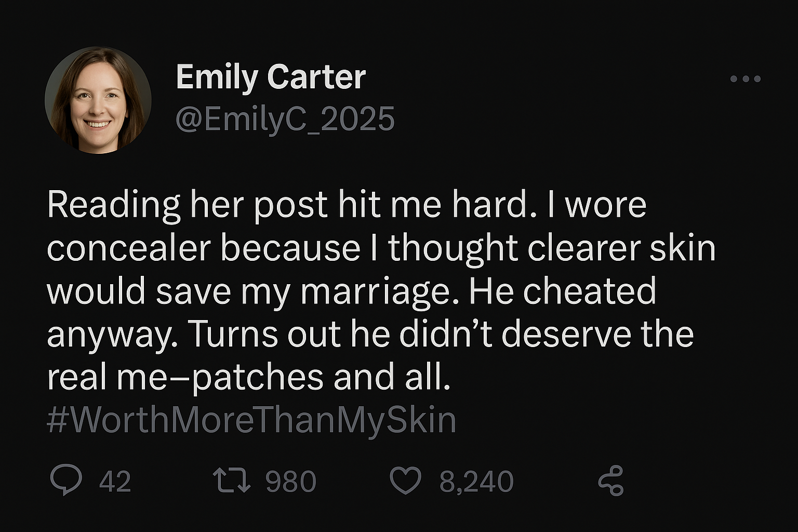
Task: Click the Emily Carter display name
Action: coord(271,77)
